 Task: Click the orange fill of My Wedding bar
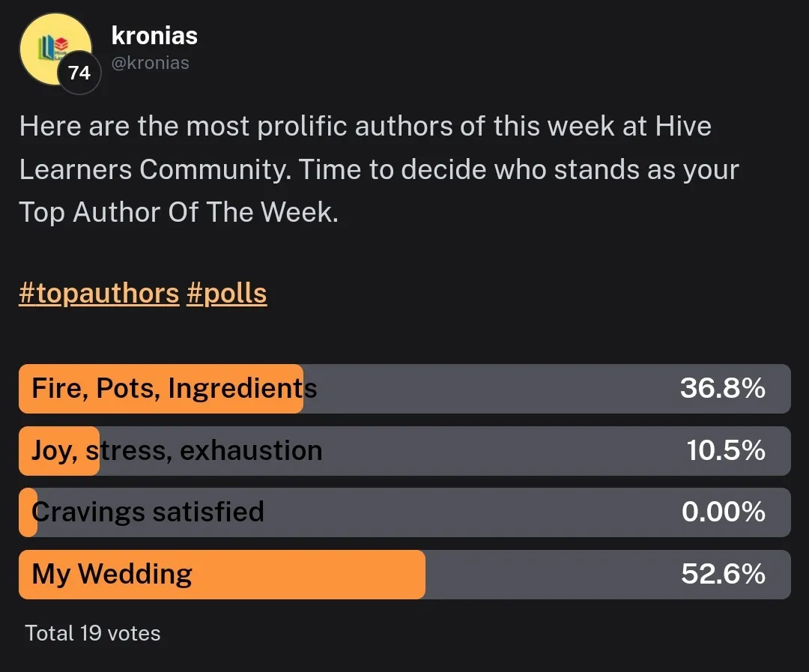[x=315, y=575]
